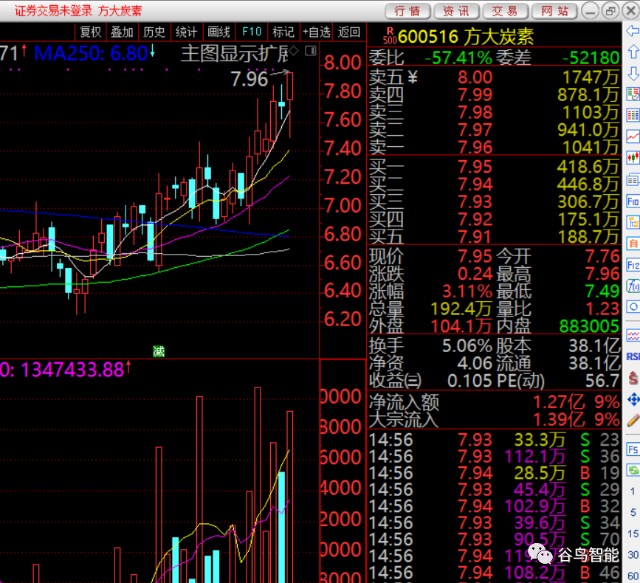
Task: Open the f(x) formula indicator icon
Action: (x=633, y=286)
